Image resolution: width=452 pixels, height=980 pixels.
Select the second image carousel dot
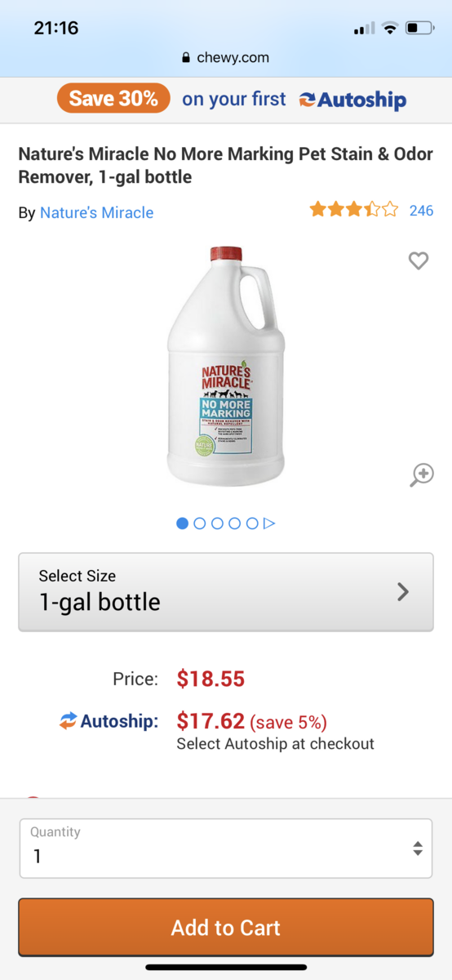pyautogui.click(x=200, y=523)
